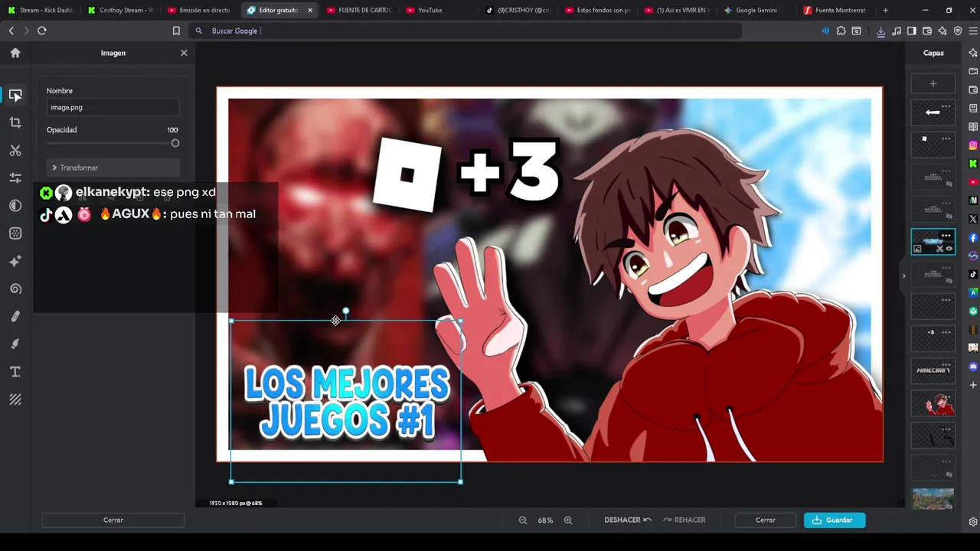Open the Adjust sliders tool

[15, 178]
